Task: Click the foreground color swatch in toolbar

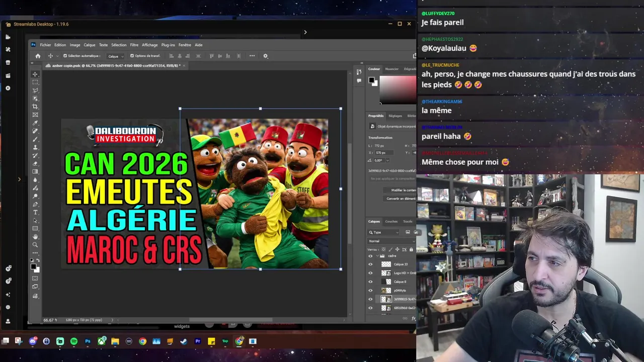Action: (34, 266)
